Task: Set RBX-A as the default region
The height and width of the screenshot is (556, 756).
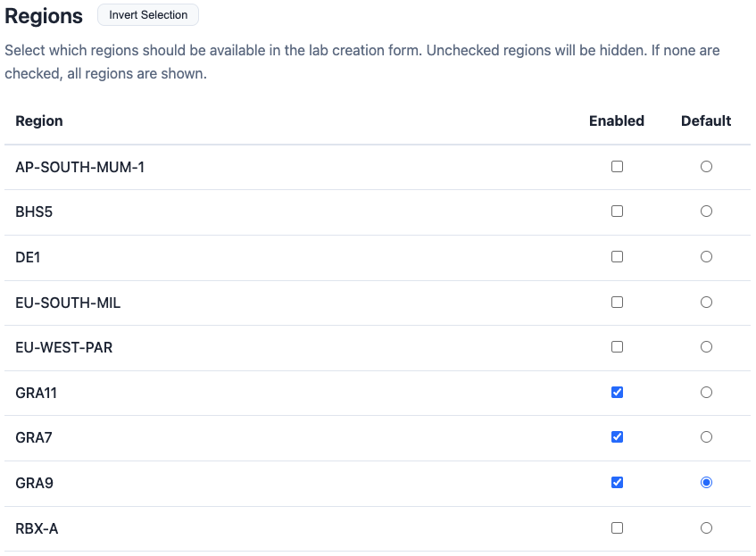Action: click(706, 528)
